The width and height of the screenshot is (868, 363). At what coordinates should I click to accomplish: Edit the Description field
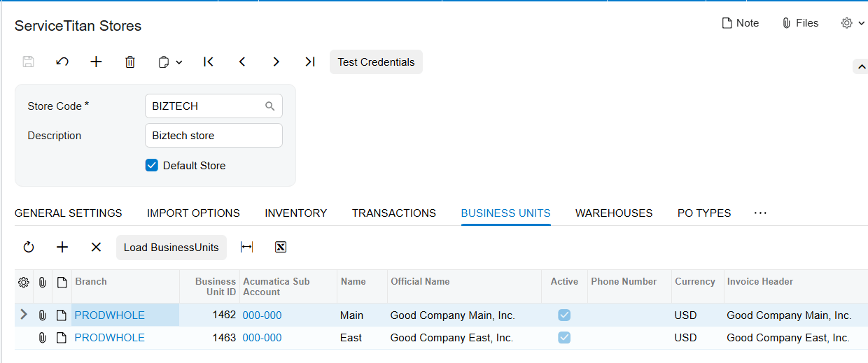point(213,136)
